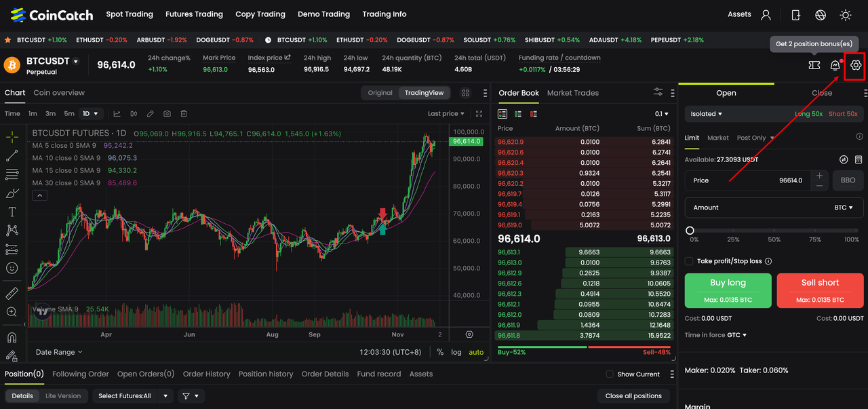Switch to the Original chart view
Viewport: 868px width, 409px height.
380,93
